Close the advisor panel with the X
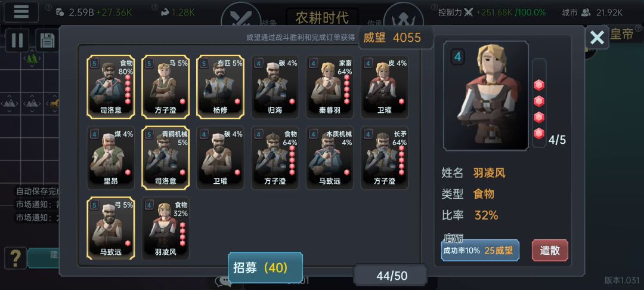The image size is (644, 290). [x=597, y=38]
